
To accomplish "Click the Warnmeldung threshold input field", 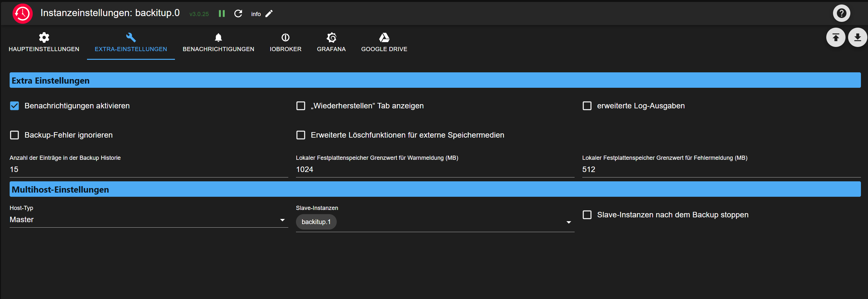I will [x=435, y=169].
